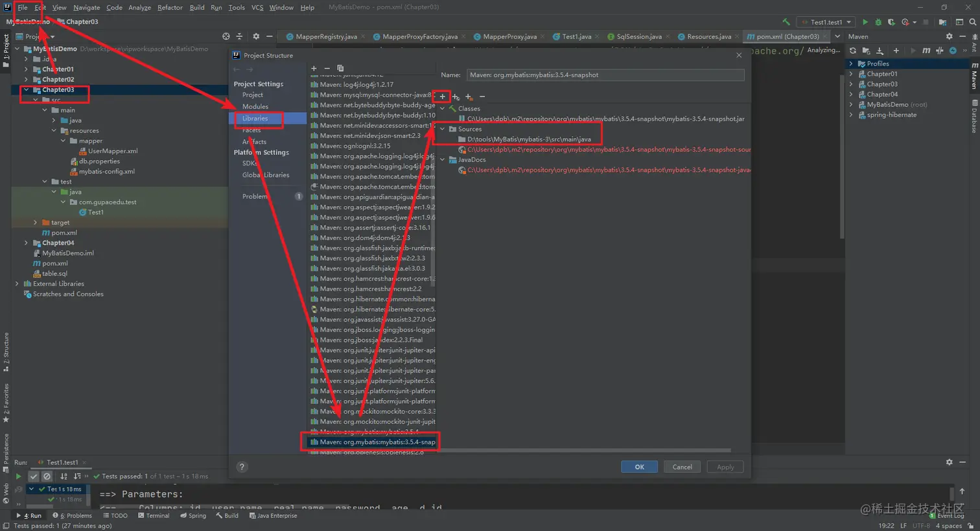
Task: Select Modules under Project Settings
Action: tap(255, 106)
